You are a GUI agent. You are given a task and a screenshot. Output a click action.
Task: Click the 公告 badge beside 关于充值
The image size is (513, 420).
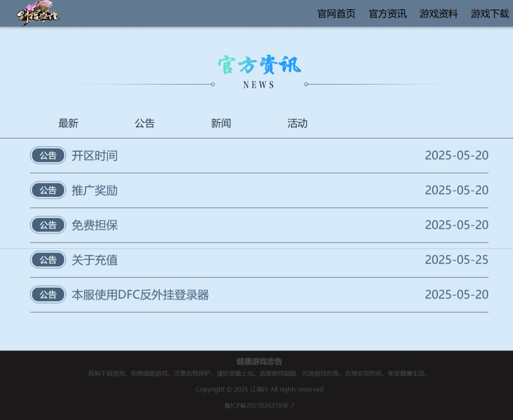[x=48, y=260]
